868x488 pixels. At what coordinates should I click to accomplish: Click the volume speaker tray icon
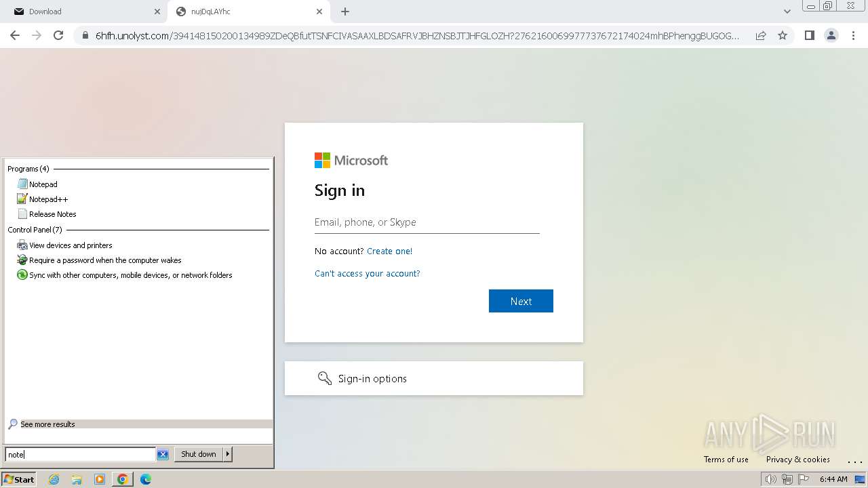(x=771, y=479)
